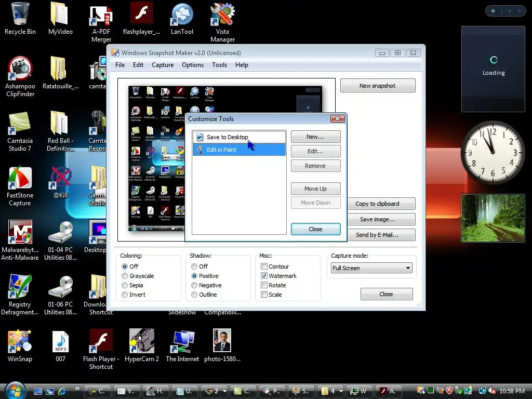Screen dimensions: 532x399
Task: Launch Flash Player shortcut icon
Action: point(101,350)
